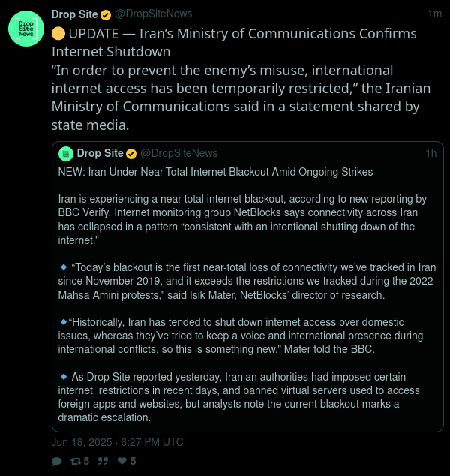Screen dimensions: 450x476
Task: Click the small avatar in quoted post
Action: click(66, 154)
